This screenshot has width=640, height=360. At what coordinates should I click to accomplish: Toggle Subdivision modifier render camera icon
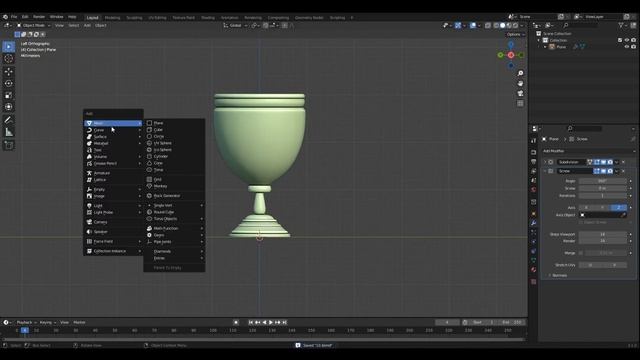click(x=610, y=162)
